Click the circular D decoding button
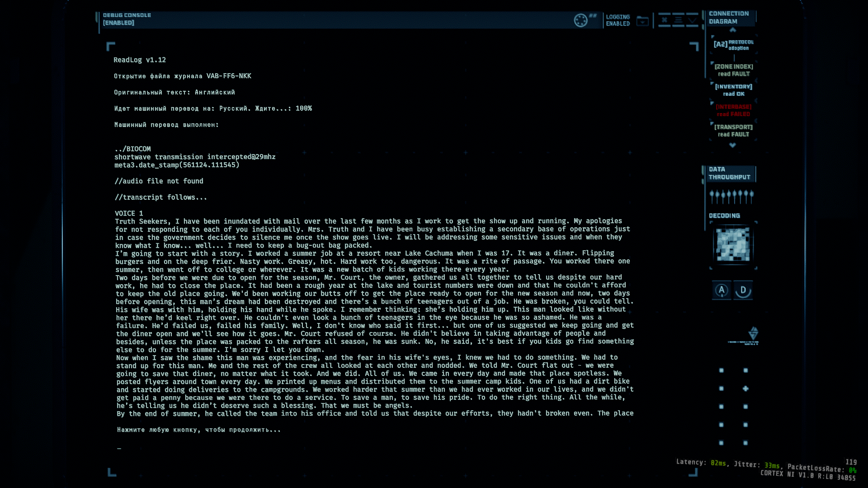Image resolution: width=868 pixels, height=488 pixels. pos(743,290)
